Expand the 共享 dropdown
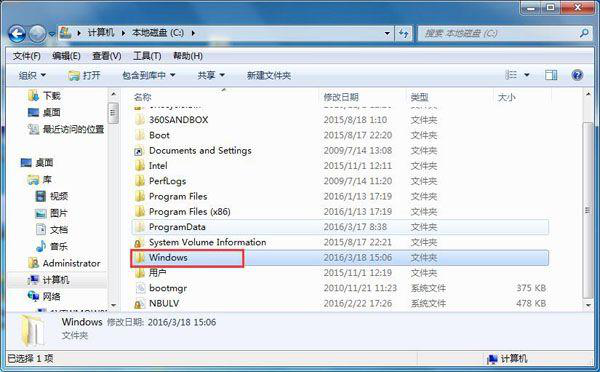 click(x=211, y=75)
